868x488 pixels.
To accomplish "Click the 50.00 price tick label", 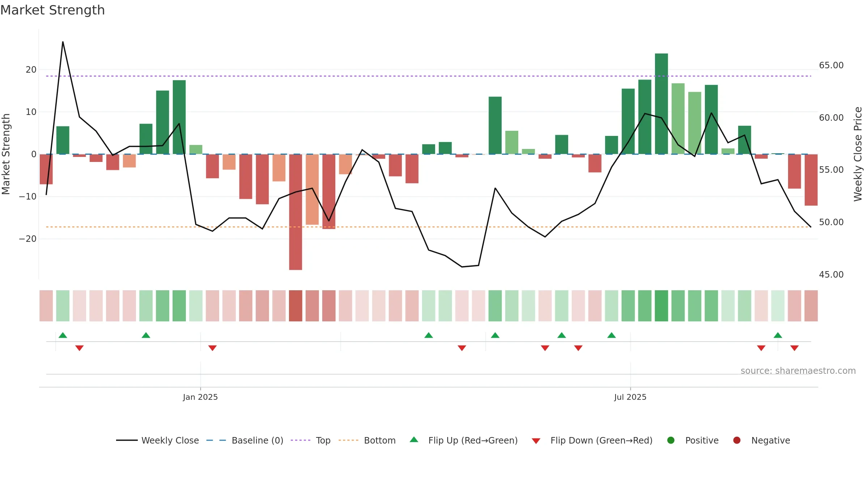I will pyautogui.click(x=831, y=222).
